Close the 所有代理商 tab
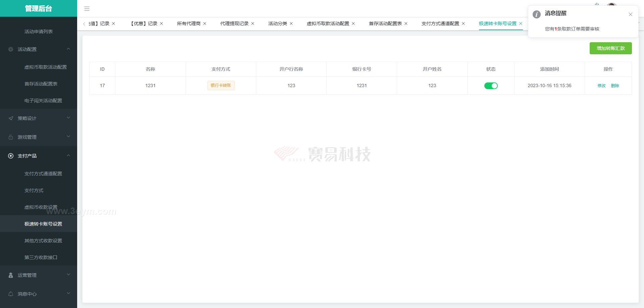The width and height of the screenshot is (644, 308). click(x=205, y=23)
